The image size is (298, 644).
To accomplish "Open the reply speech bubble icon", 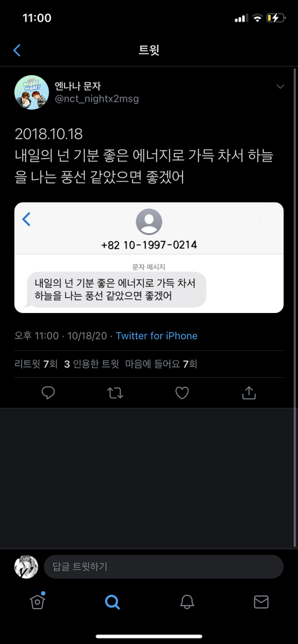I will pos(48,394).
